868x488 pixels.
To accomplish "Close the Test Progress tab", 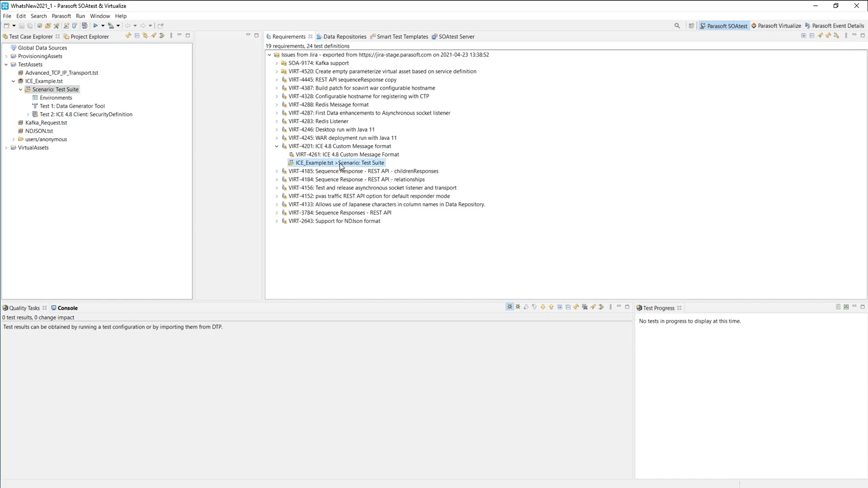I will click(x=679, y=308).
